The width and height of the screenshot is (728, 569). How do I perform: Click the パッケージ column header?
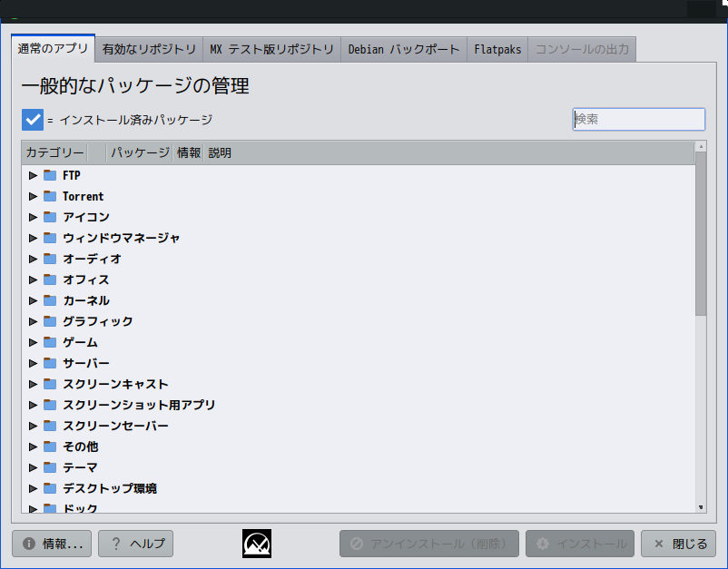(140, 152)
